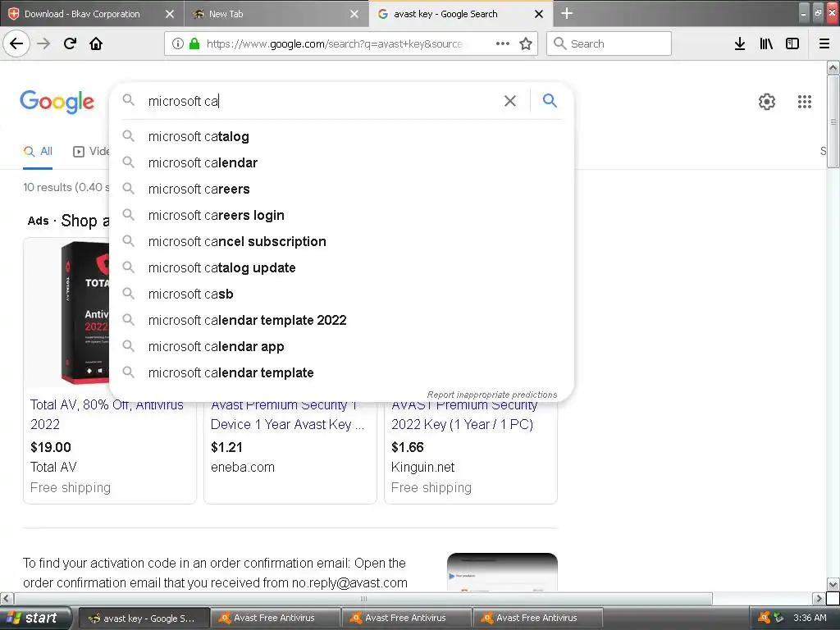840x630 pixels.
Task: Focus the Firefox Search box
Action: coord(609,43)
